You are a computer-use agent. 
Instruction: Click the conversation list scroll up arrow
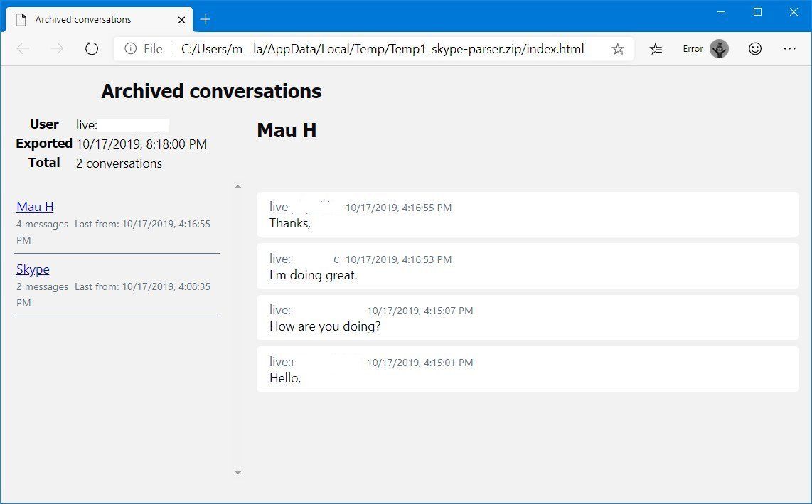pos(238,186)
